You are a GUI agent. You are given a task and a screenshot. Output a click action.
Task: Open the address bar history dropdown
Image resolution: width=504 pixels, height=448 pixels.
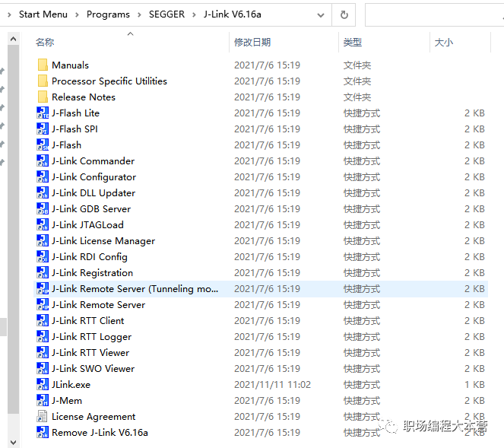coord(321,14)
